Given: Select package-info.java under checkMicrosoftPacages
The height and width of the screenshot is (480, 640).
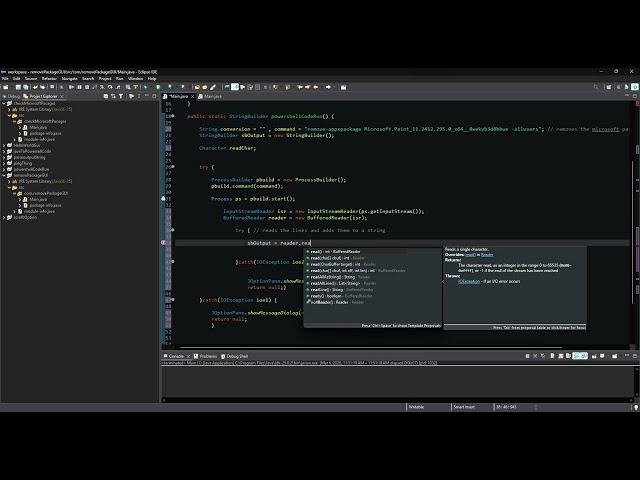Looking at the screenshot, I should tap(45, 133).
